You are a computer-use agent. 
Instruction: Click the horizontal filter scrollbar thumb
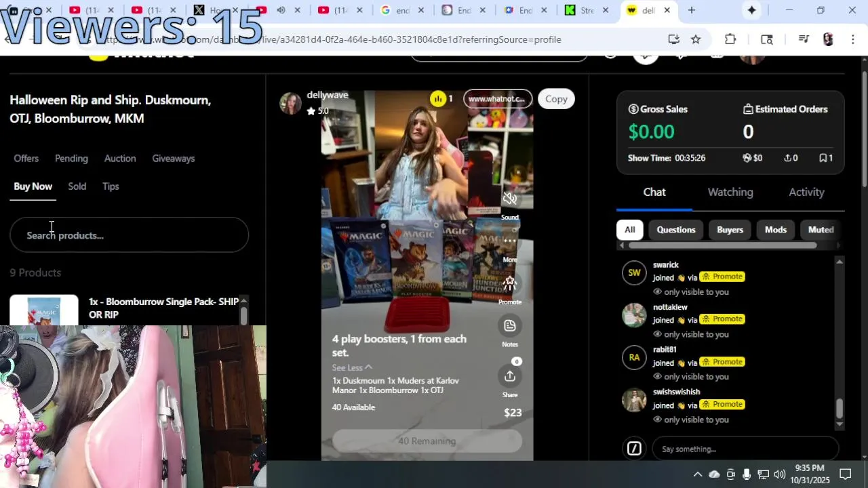[x=722, y=245]
